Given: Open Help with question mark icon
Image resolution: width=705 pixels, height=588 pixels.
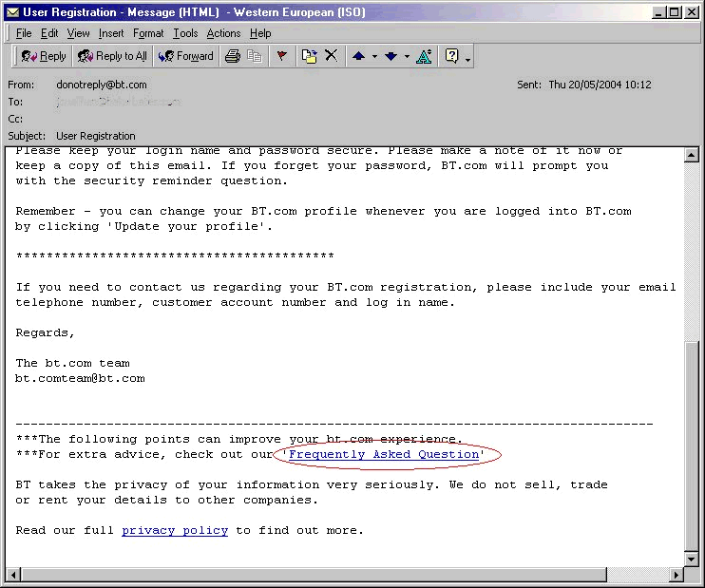Looking at the screenshot, I should [451, 56].
